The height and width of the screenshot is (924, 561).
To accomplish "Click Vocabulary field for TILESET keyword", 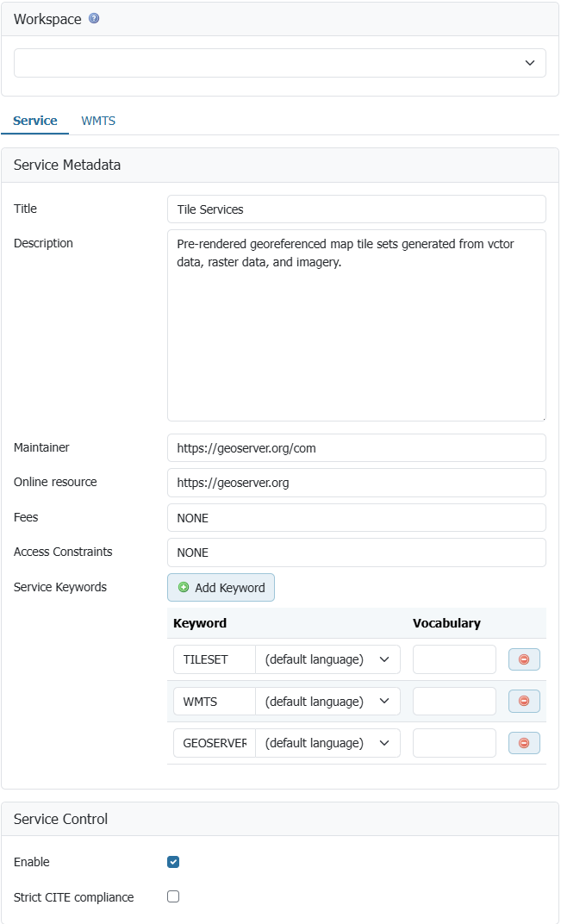I will tap(454, 660).
